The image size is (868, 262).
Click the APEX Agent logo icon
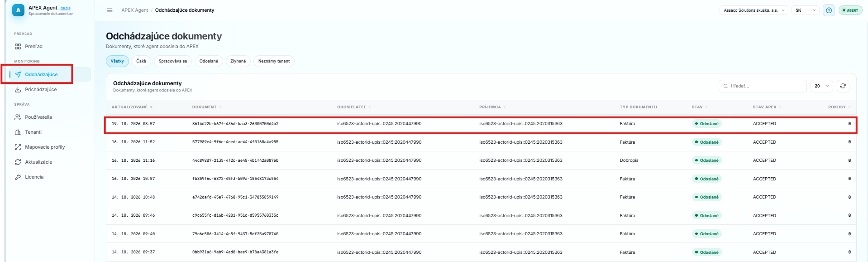(x=18, y=10)
